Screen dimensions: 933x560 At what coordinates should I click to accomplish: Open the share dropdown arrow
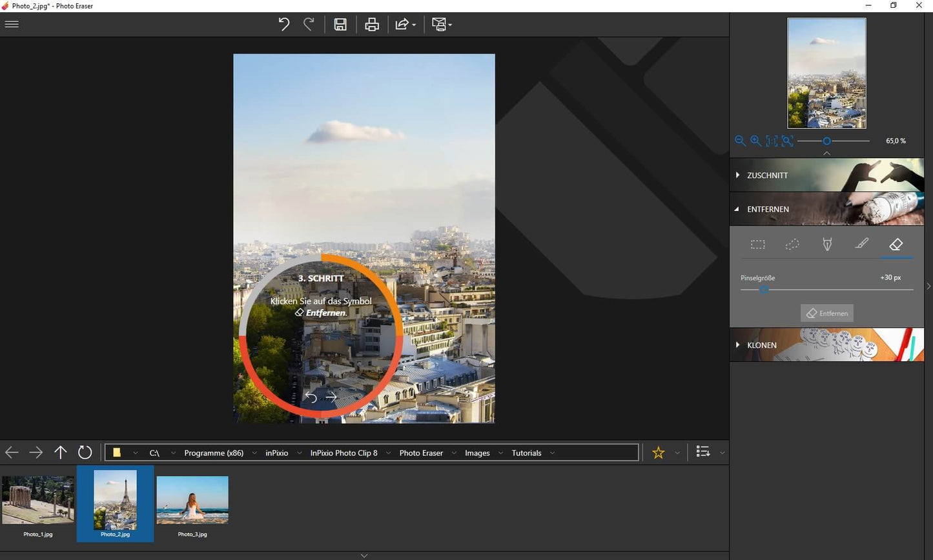tap(414, 25)
